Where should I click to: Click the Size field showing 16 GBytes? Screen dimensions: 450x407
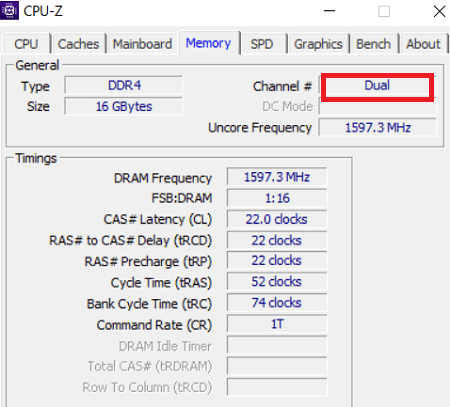[x=124, y=106]
